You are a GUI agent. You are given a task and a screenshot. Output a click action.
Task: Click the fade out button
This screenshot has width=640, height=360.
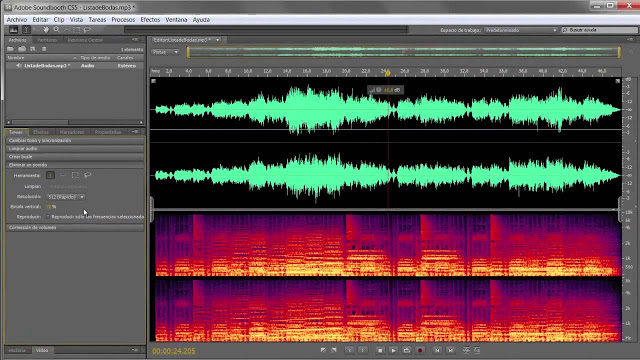pos(334,350)
